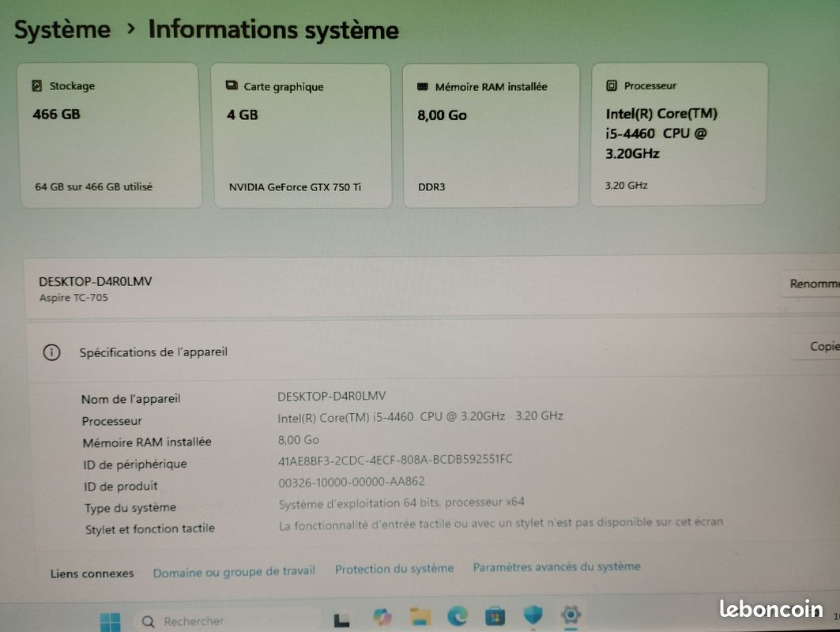This screenshot has height=632, width=840.
Task: Click the '8,00 Go' value in specifications list
Action: click(299, 440)
